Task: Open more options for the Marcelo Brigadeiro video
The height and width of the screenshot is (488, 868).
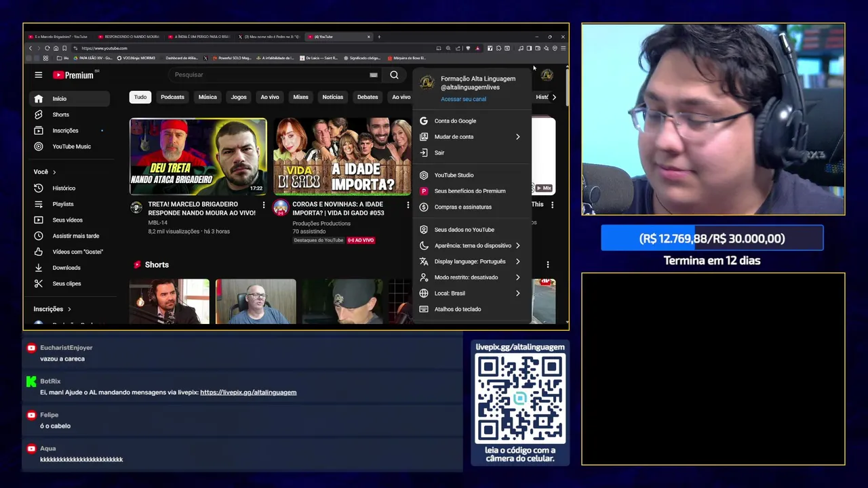Action: [x=264, y=205]
